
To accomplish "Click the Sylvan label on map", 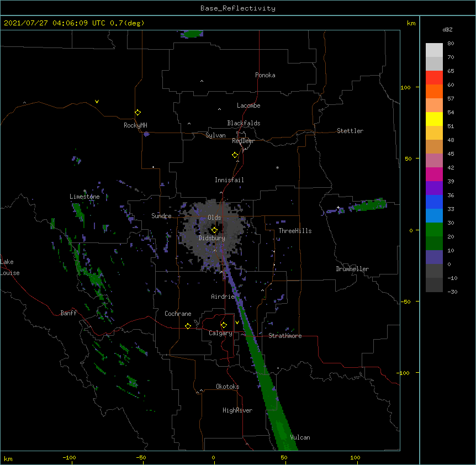I will point(215,135).
